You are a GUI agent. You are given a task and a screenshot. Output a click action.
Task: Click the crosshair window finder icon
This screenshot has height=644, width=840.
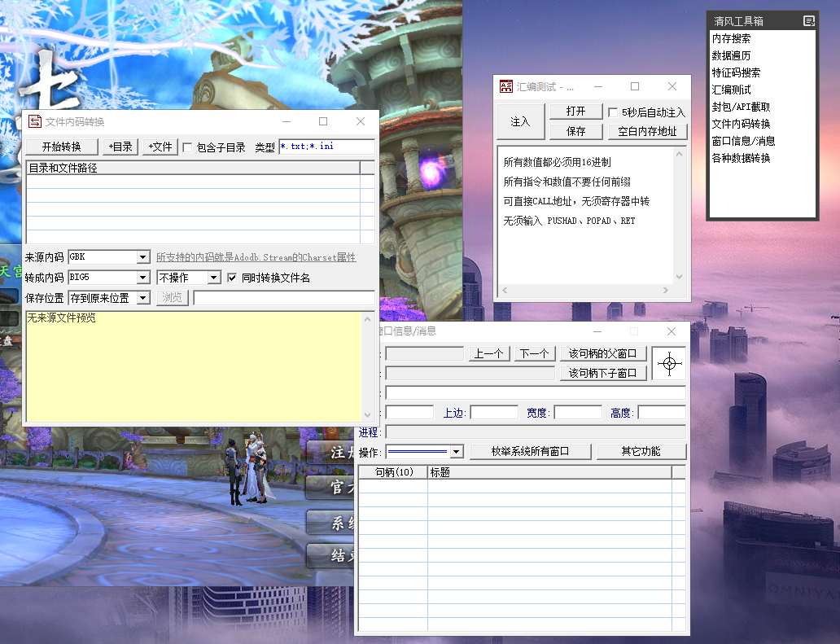669,364
